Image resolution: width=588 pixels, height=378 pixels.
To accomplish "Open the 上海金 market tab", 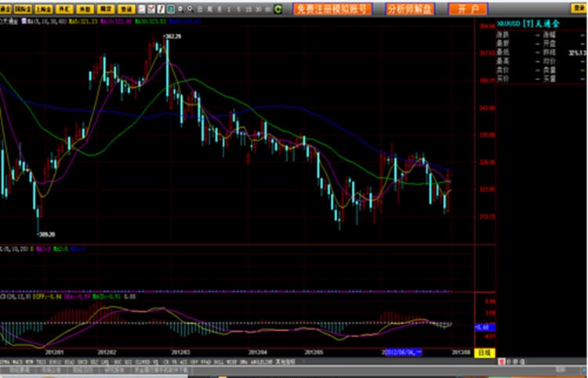I will [43, 9].
